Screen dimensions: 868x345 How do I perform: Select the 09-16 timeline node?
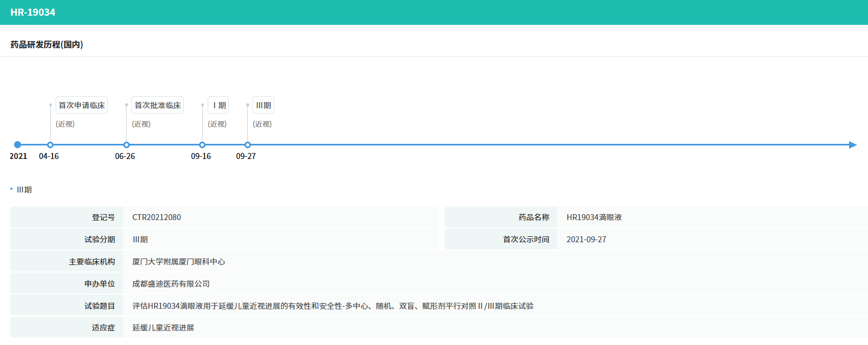tap(202, 145)
